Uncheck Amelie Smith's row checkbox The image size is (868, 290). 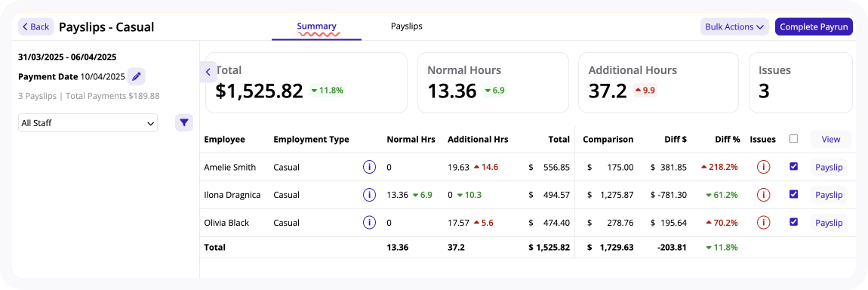coord(794,166)
